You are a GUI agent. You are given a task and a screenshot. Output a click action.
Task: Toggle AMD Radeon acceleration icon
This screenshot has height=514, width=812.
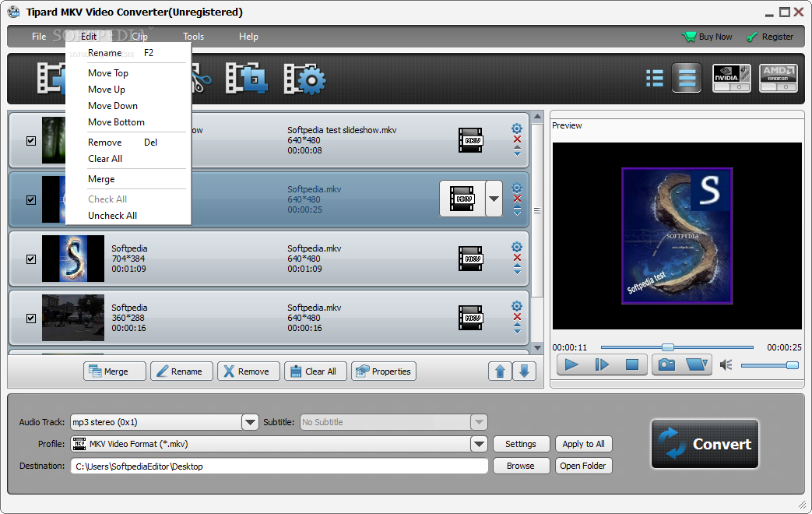click(778, 78)
